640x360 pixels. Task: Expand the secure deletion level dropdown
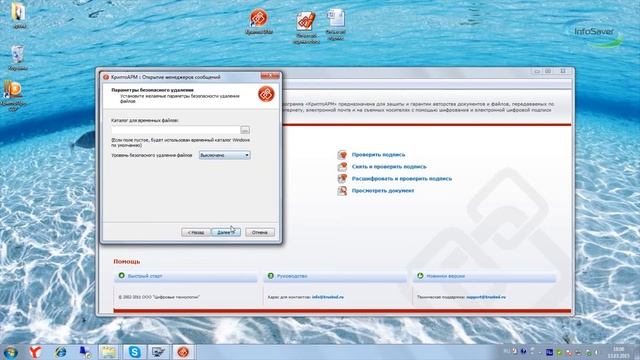pyautogui.click(x=224, y=155)
